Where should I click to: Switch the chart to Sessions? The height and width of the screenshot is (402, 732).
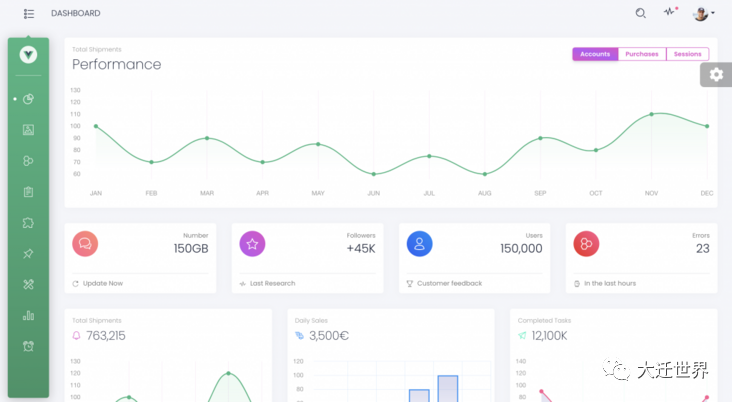pos(687,54)
